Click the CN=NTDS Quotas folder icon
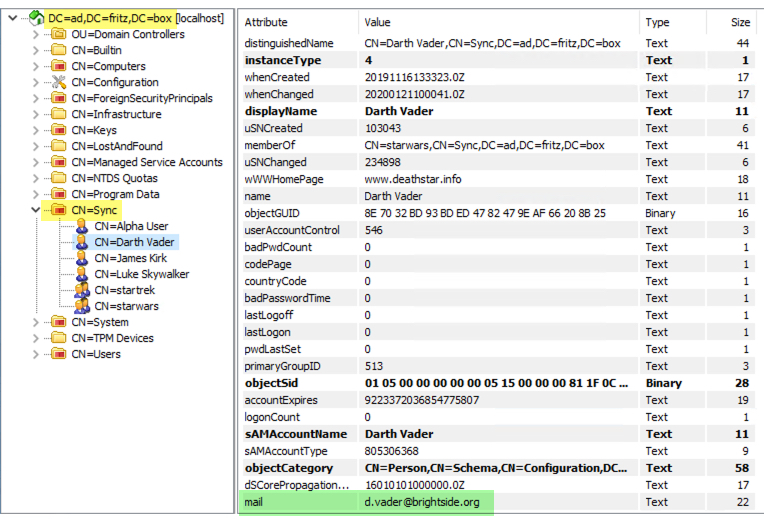Viewport: 764px width, 526px height. [x=58, y=178]
